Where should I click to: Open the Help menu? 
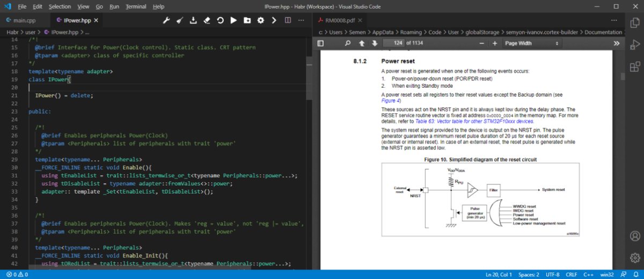click(158, 6)
